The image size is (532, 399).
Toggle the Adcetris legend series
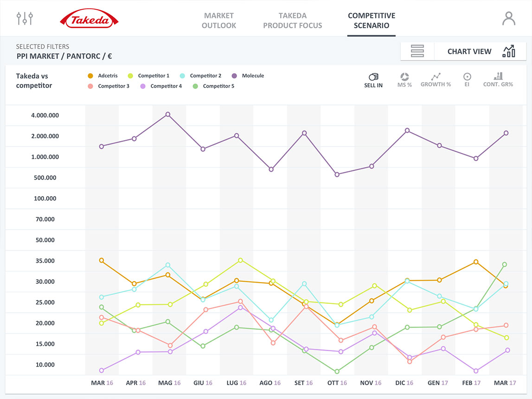pyautogui.click(x=103, y=76)
